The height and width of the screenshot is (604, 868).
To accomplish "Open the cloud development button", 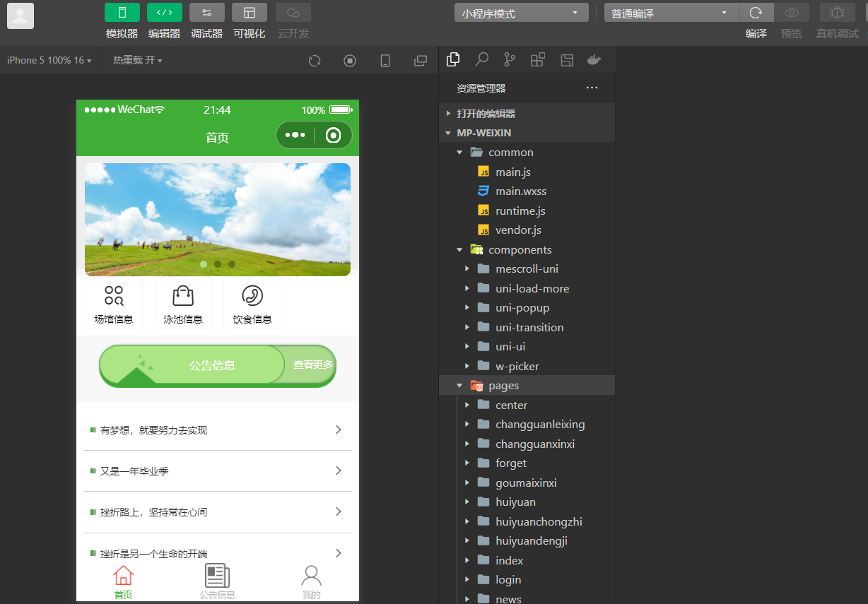I will click(293, 13).
